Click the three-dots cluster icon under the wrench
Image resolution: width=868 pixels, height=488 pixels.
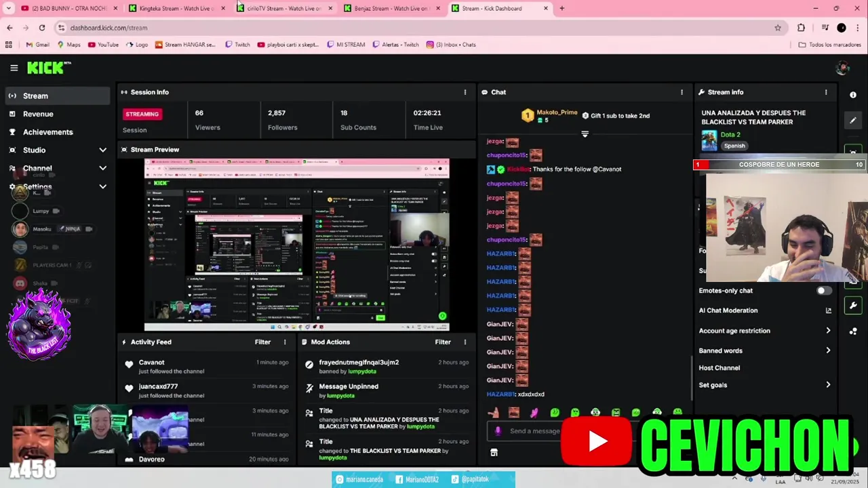[x=853, y=331]
